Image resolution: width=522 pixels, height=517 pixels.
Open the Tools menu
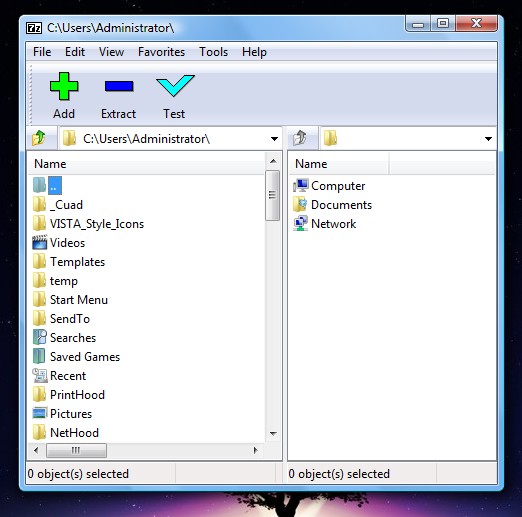click(213, 52)
